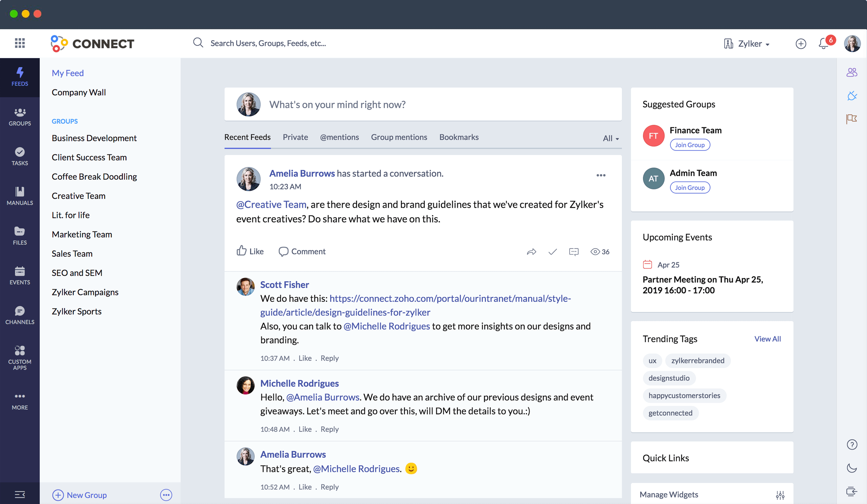Open the people contacts icon on right rail
The height and width of the screenshot is (504, 867).
point(852,73)
